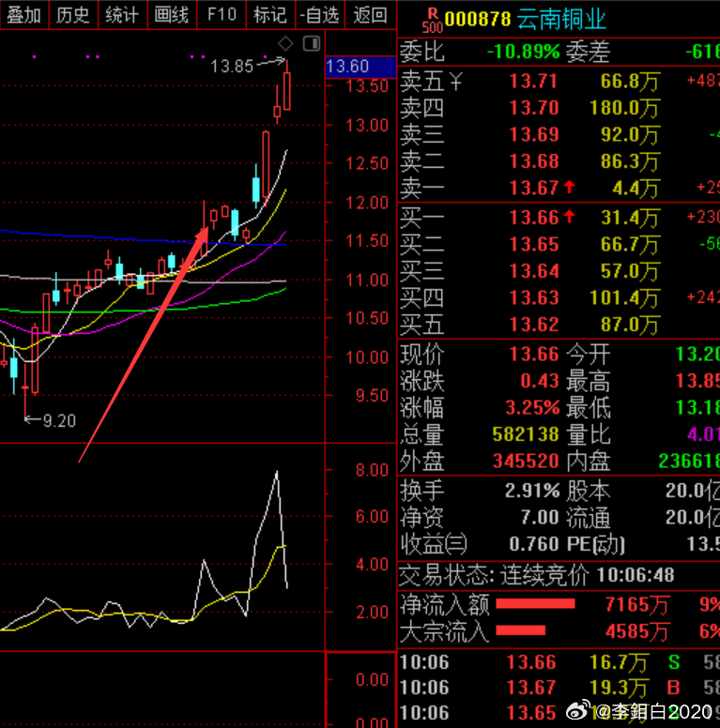Click stock name 云南铜业

click(x=563, y=18)
